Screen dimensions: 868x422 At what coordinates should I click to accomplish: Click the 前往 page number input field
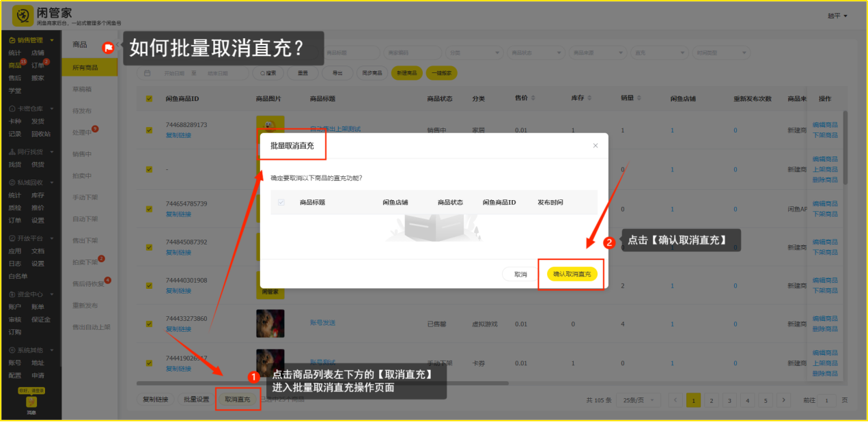827,400
